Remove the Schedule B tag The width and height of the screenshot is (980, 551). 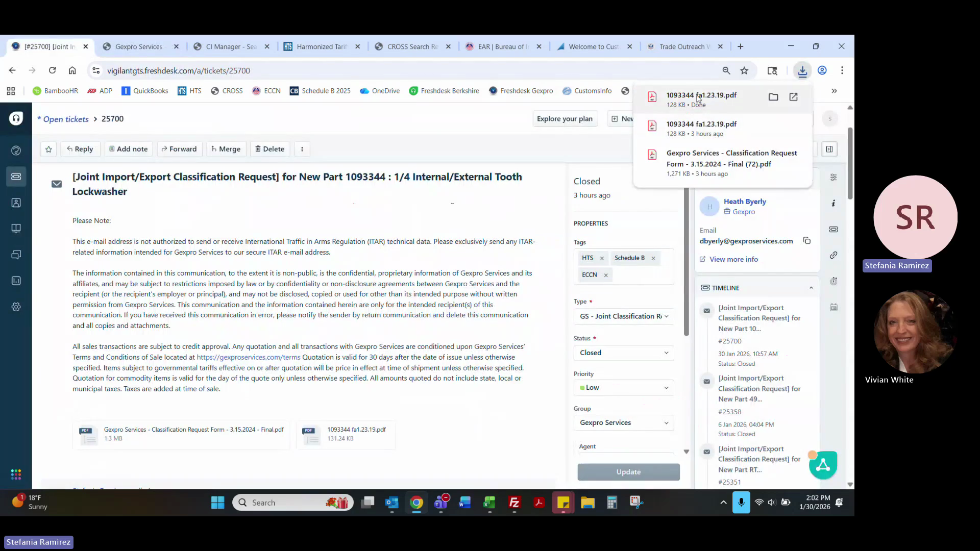(653, 258)
